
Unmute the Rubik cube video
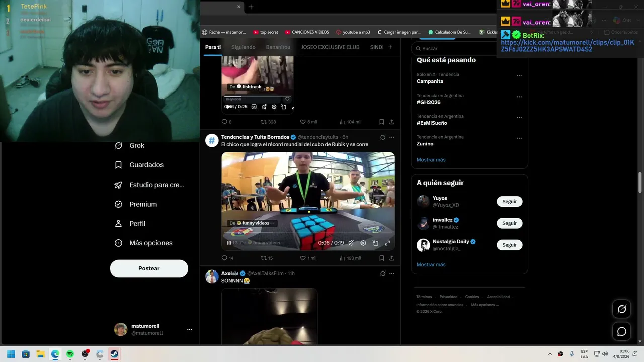[351, 243]
